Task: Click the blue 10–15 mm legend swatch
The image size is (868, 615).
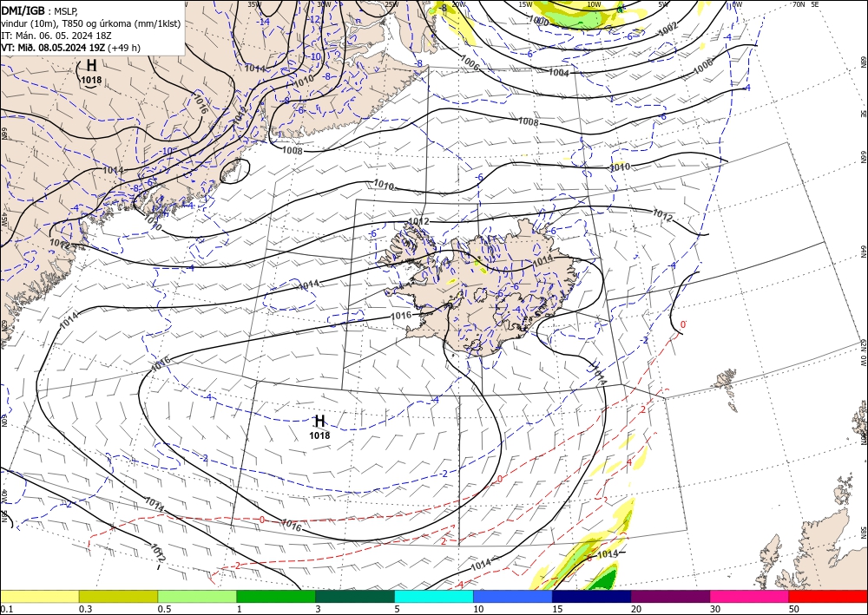Action: [x=513, y=596]
